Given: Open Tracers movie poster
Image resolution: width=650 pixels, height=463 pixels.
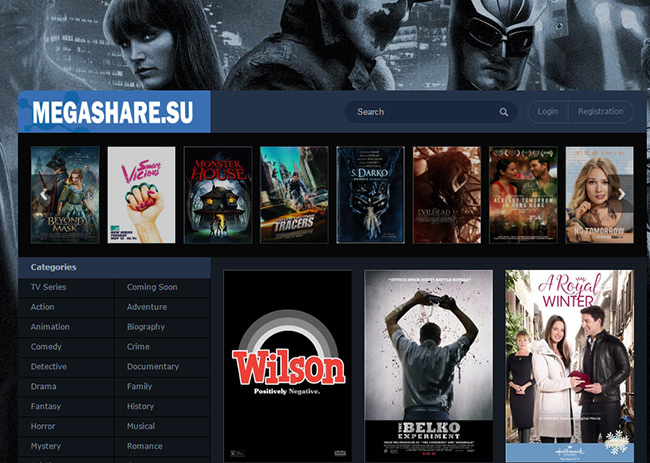Looking at the screenshot, I should (294, 195).
